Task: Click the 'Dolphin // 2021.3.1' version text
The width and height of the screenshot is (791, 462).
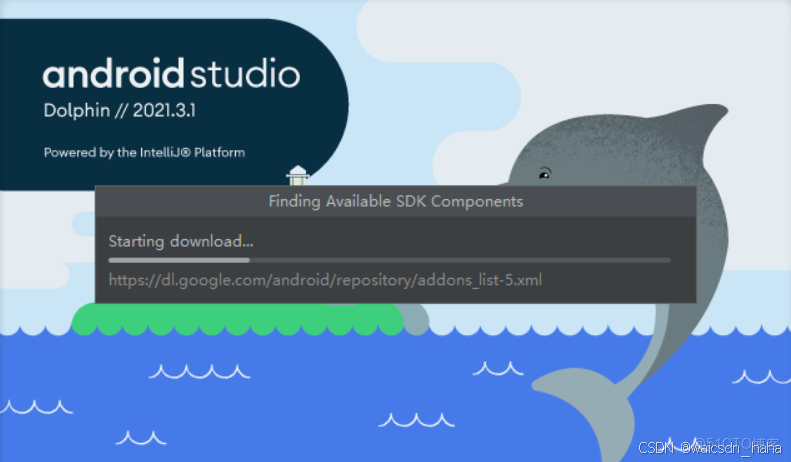Action: [120, 110]
